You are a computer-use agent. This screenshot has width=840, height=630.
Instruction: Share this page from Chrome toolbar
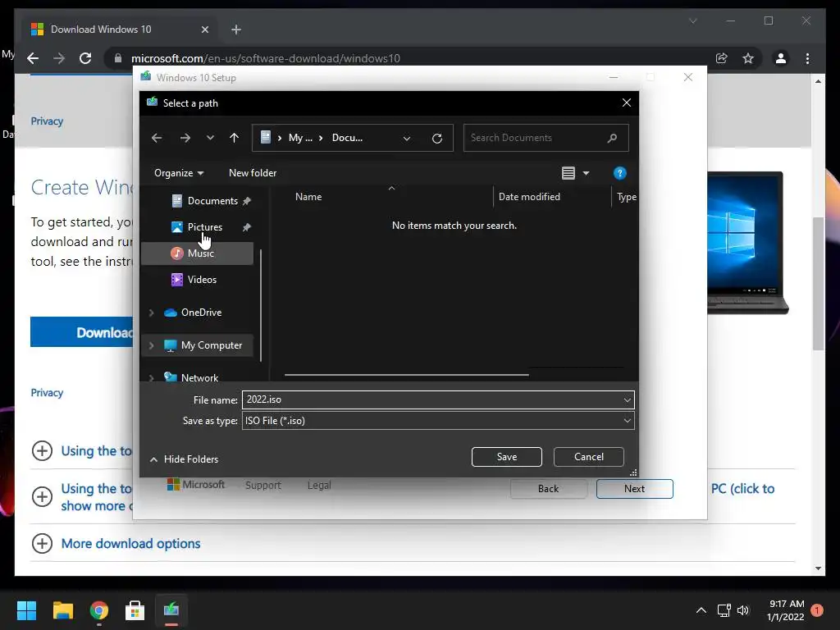[722, 58]
